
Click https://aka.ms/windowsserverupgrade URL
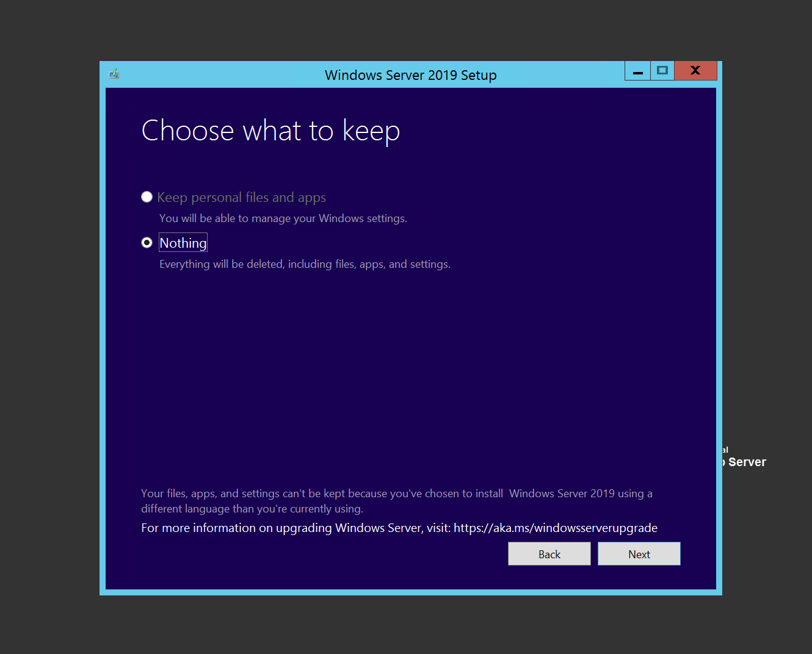pyautogui.click(x=555, y=528)
